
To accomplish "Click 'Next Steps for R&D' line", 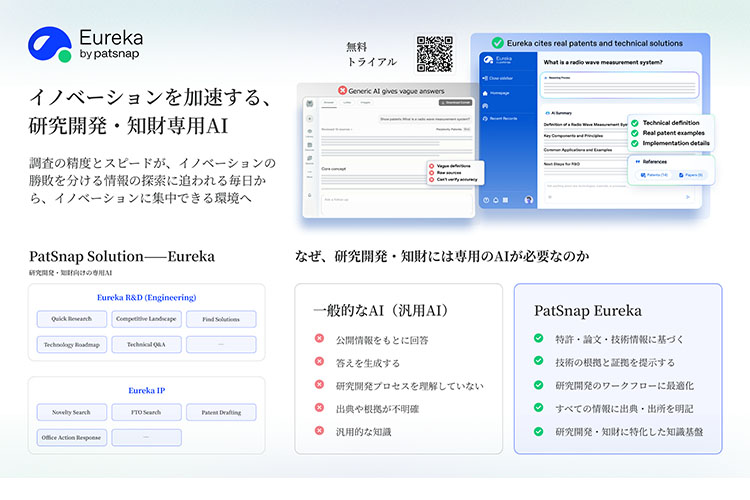I will point(562,164).
